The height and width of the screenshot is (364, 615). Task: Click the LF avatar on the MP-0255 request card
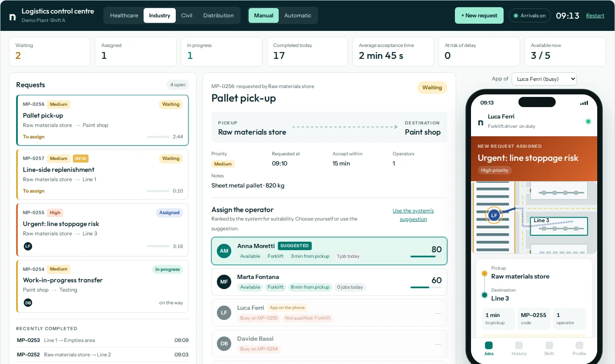28,246
